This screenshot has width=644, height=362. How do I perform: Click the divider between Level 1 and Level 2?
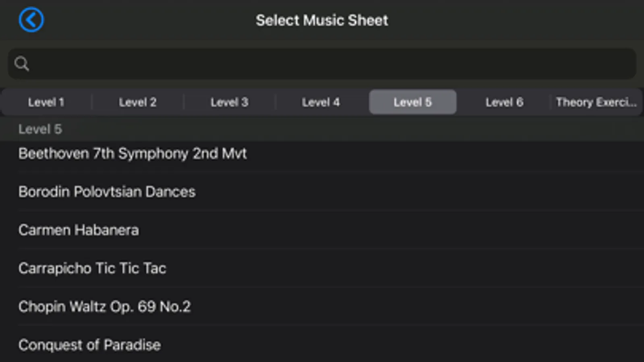click(x=92, y=102)
